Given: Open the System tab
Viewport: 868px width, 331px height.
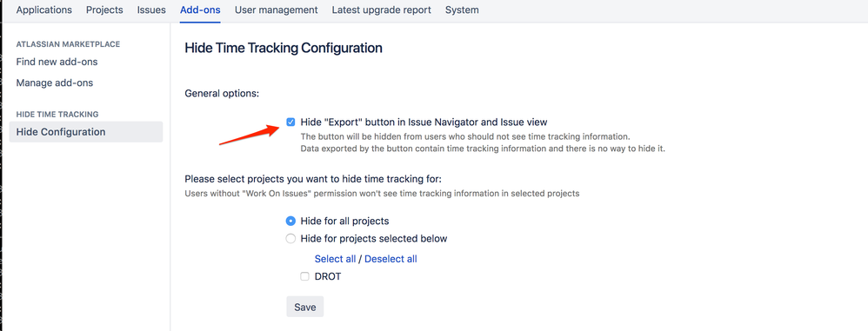Looking at the screenshot, I should click(462, 10).
